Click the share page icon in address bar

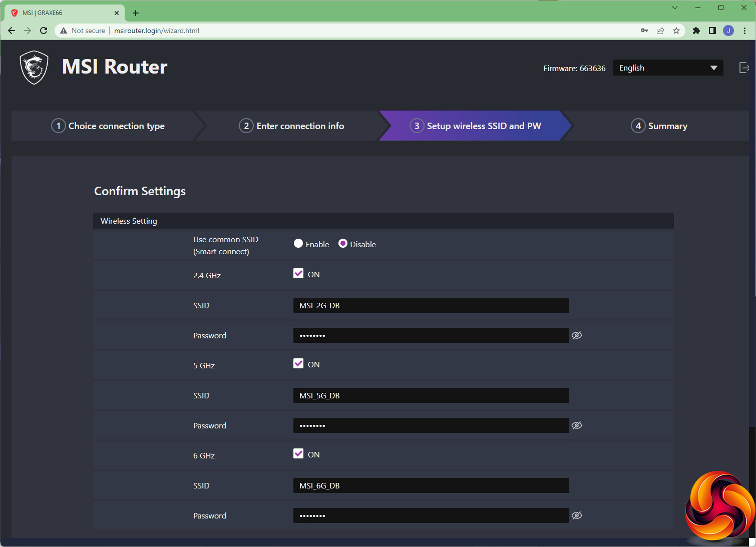(x=660, y=31)
